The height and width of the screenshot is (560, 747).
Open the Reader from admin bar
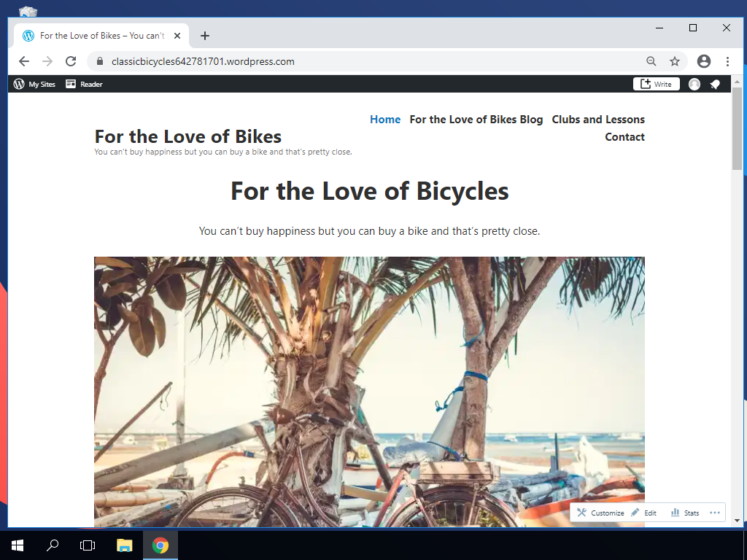click(84, 85)
